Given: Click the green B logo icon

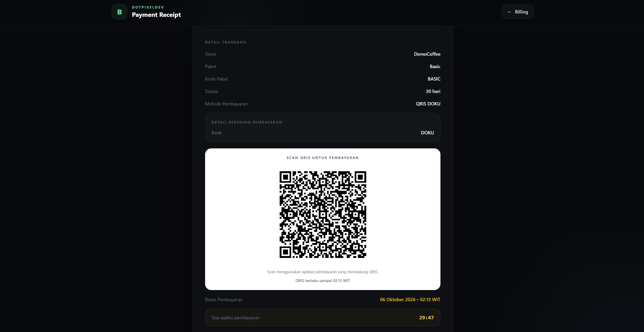Looking at the screenshot, I should 119,12.
